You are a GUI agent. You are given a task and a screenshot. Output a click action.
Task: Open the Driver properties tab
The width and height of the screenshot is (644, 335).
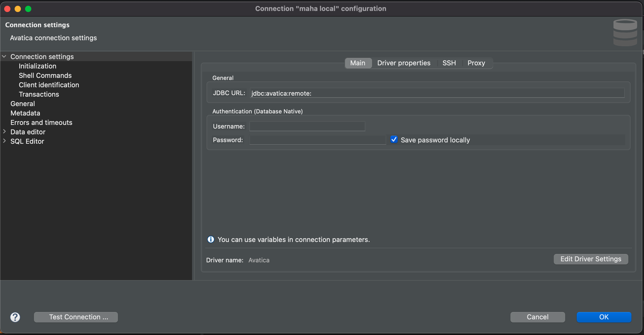coord(404,63)
